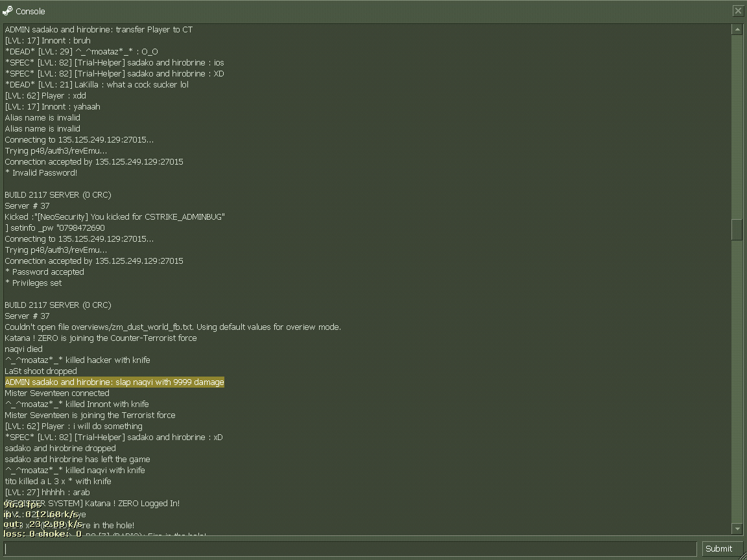Screen dimensions: 747x560
Task: Click the NeoSecurity kicked message line
Action: click(115, 217)
